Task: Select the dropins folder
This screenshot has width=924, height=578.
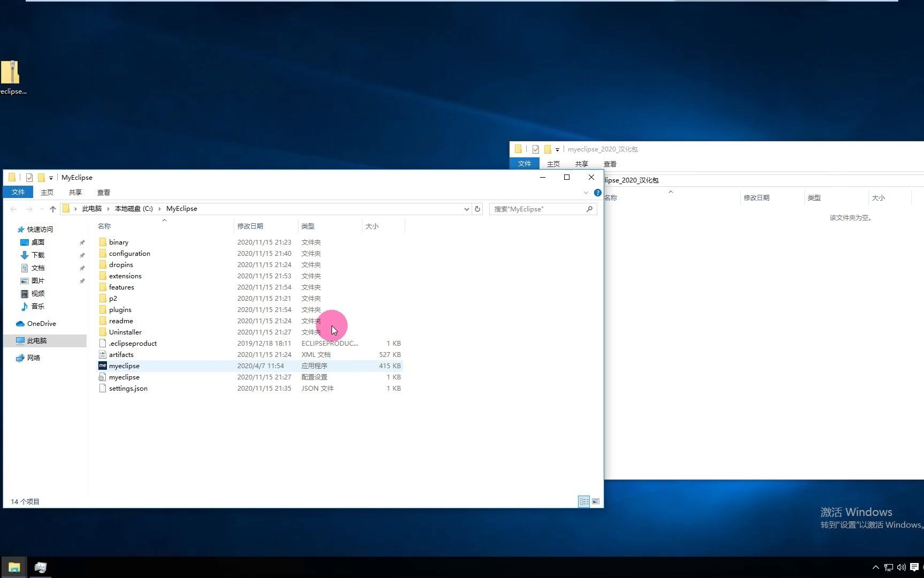Action: point(121,264)
